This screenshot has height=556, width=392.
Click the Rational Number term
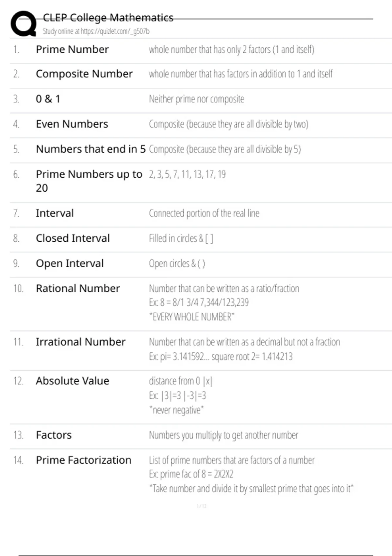(x=78, y=288)
